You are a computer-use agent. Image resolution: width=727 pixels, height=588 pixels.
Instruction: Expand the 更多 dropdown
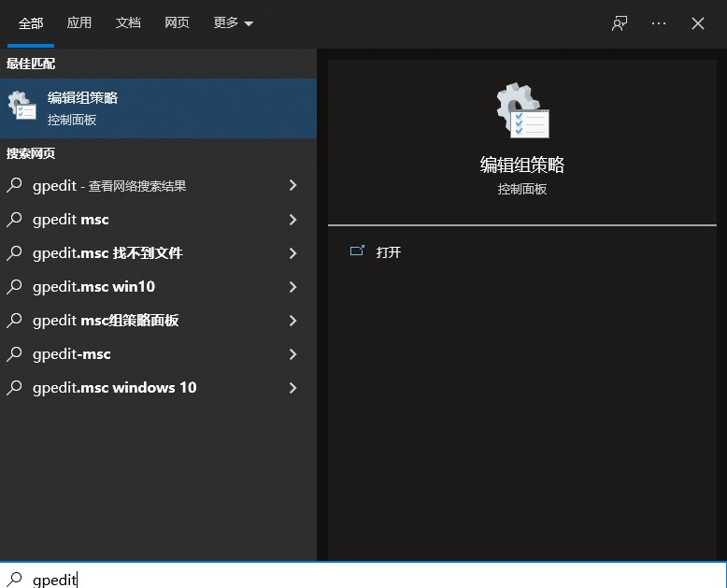(x=233, y=22)
